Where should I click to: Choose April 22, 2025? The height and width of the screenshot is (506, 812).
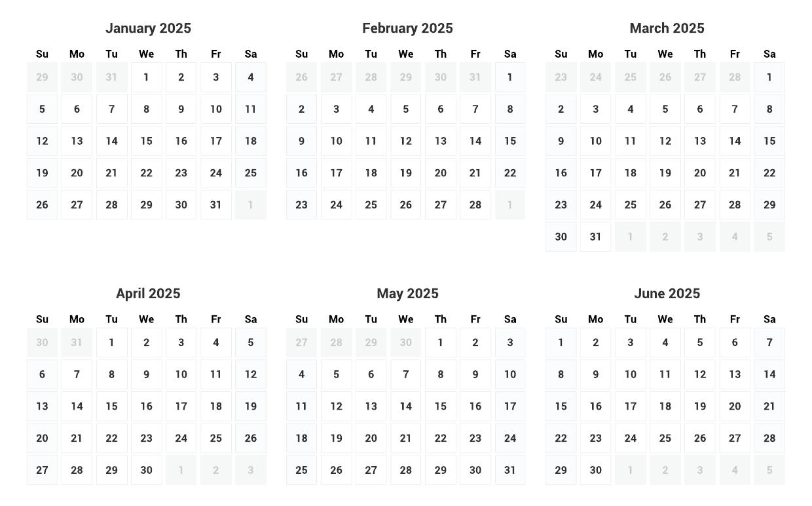coord(111,438)
